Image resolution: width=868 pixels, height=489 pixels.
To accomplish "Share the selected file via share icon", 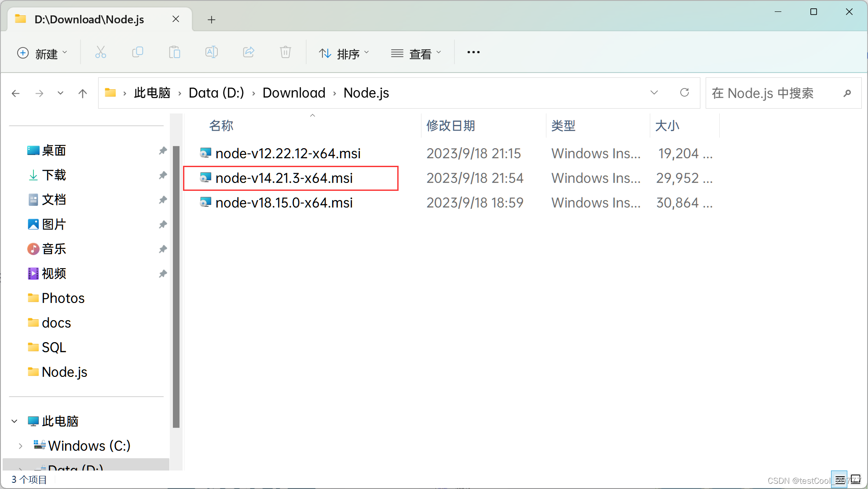I will pyautogui.click(x=249, y=52).
